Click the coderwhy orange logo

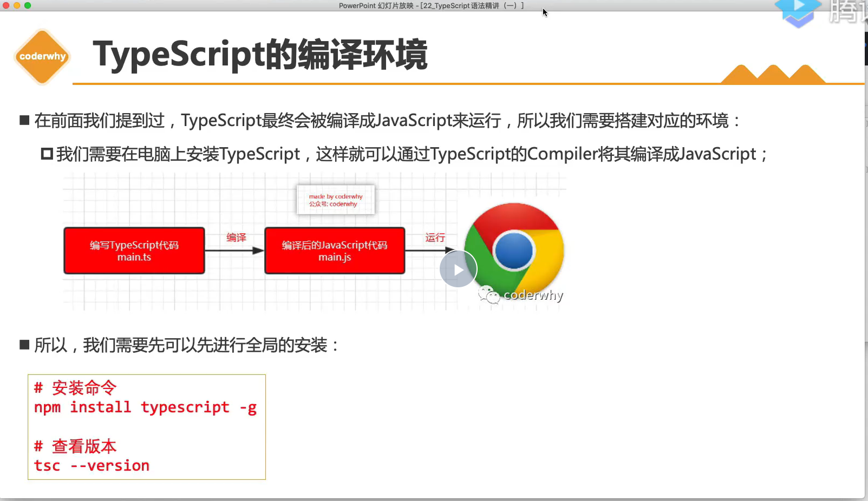pyautogui.click(x=42, y=57)
